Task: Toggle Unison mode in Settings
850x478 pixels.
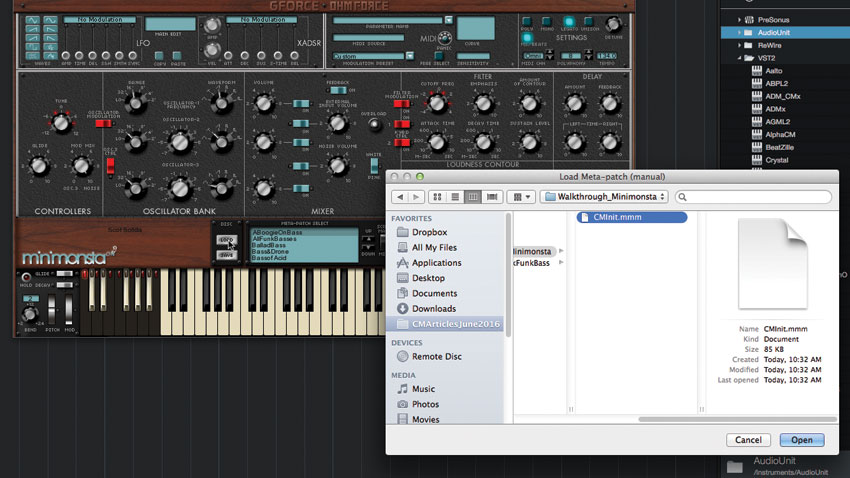Action: 588,21
